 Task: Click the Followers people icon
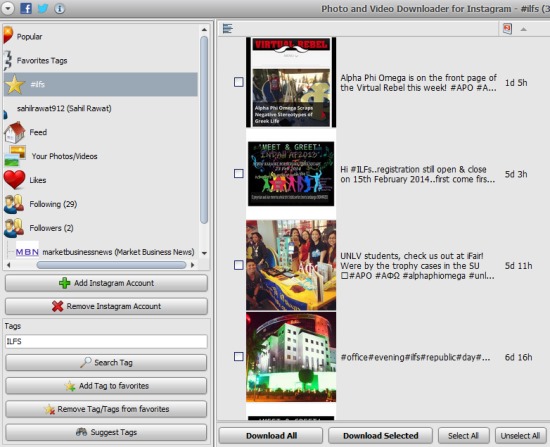click(x=14, y=228)
